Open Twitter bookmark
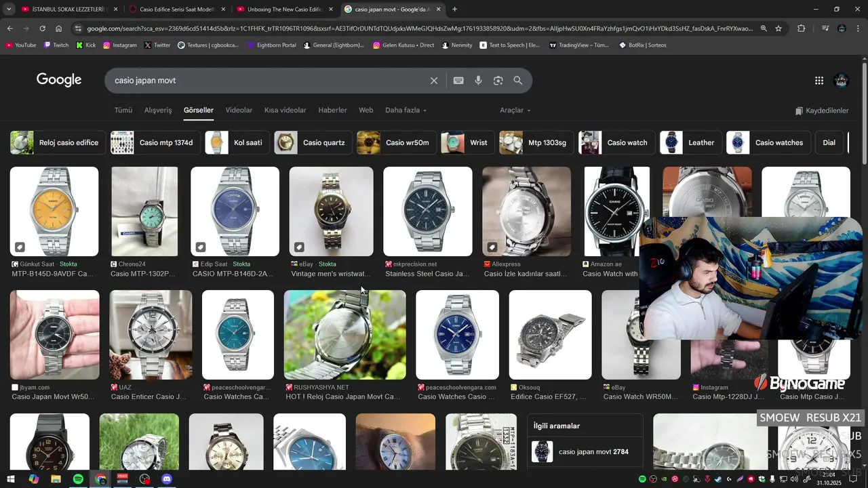Viewport: 868px width, 488px height. (157, 45)
